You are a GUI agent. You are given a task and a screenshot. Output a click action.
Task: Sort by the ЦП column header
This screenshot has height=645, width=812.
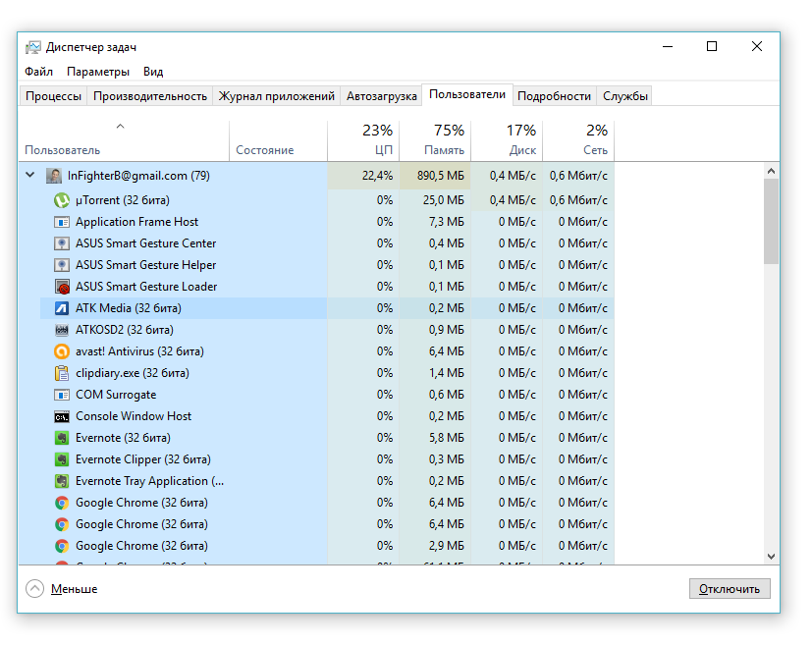[x=363, y=140]
